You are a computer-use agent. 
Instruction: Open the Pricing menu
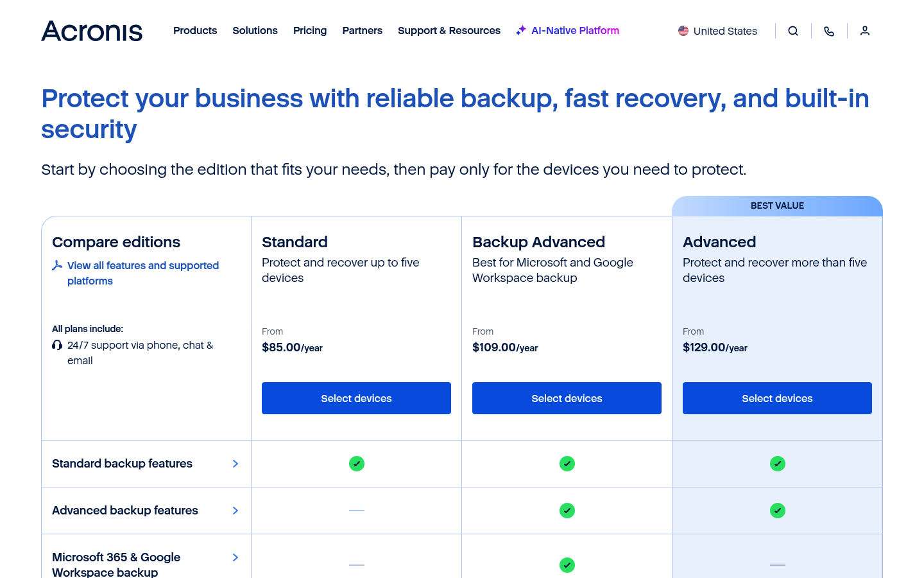pos(310,30)
